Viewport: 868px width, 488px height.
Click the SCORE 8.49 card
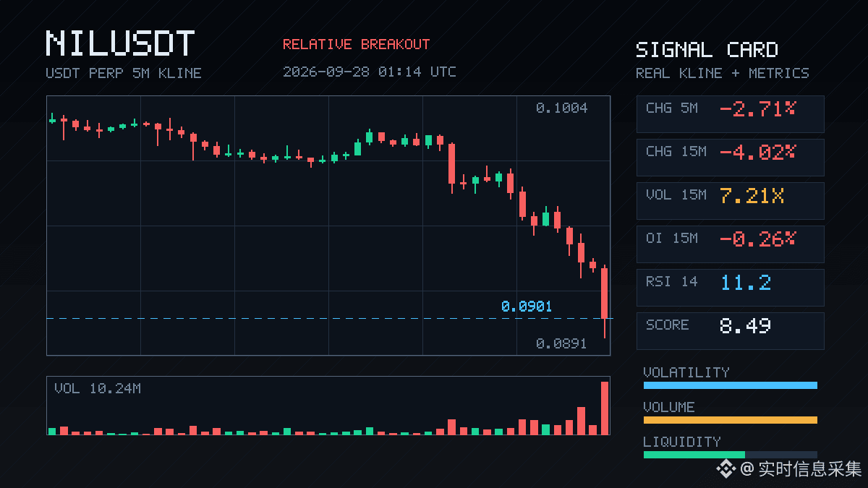(x=730, y=330)
